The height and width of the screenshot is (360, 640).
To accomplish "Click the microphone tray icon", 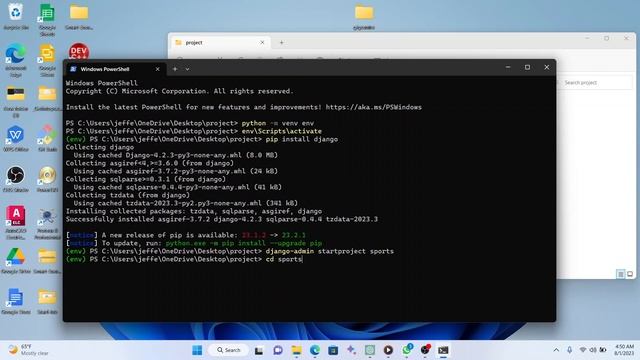I will coord(569,350).
